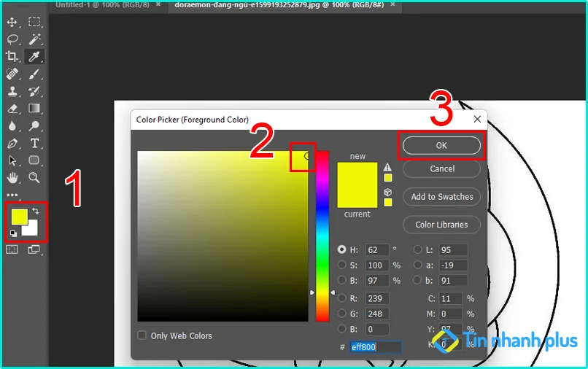Select the B blue radio button
The height and width of the screenshot is (369, 588).
tap(341, 328)
